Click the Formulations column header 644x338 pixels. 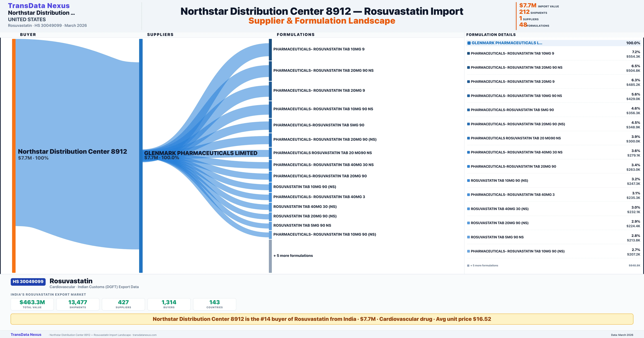(295, 34)
